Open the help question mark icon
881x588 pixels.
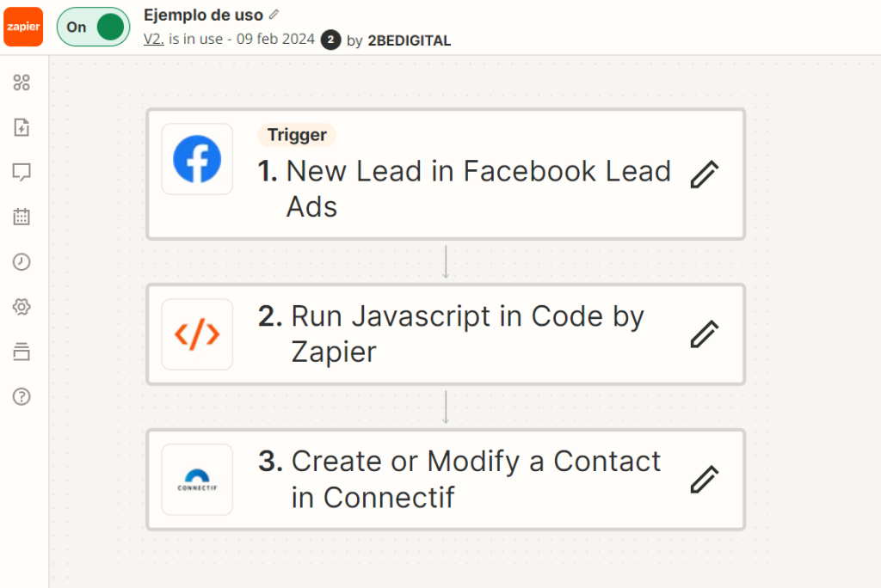[x=22, y=396]
